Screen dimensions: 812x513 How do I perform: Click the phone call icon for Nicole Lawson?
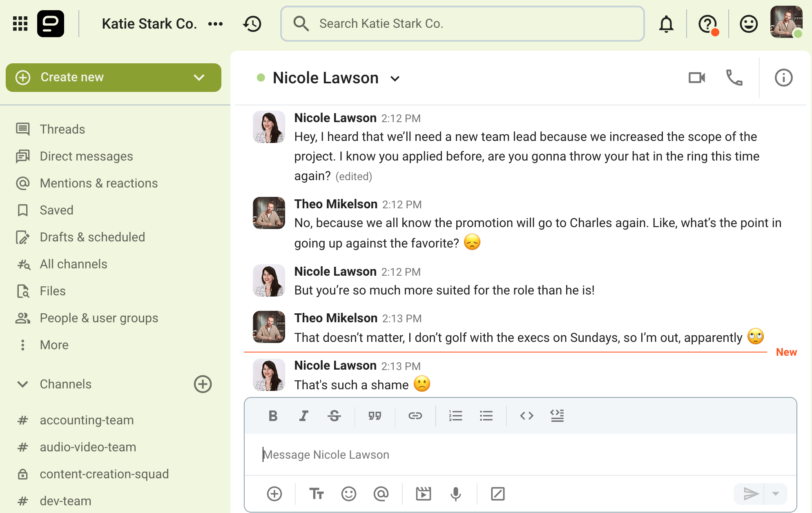pos(734,78)
